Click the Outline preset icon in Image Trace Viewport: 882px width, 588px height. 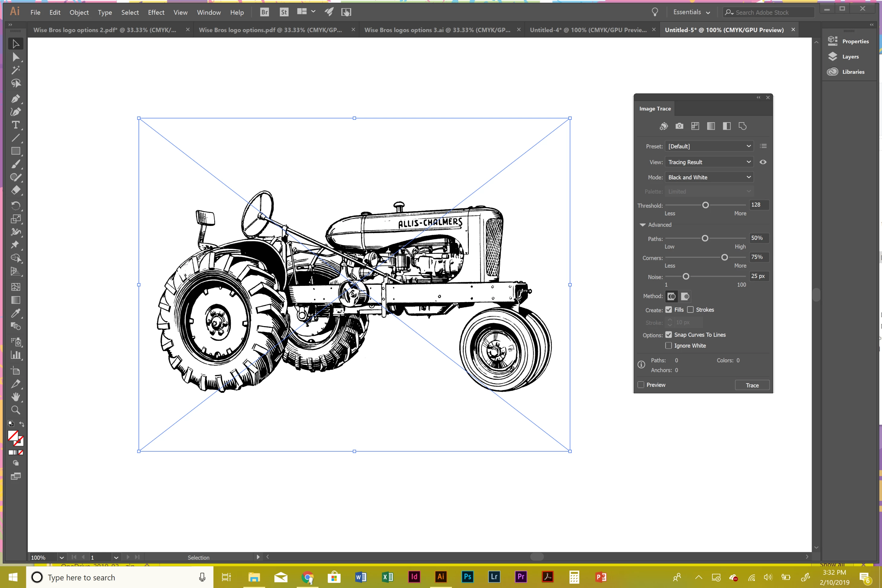click(x=742, y=126)
